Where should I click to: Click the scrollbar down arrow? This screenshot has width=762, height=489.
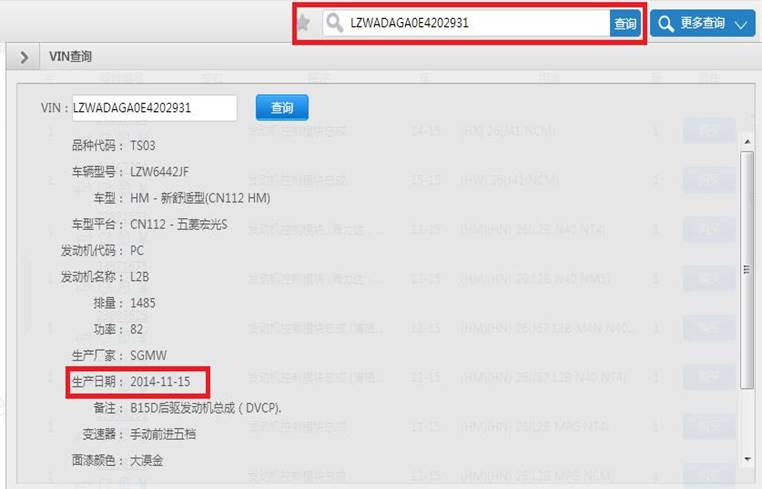pos(747,459)
